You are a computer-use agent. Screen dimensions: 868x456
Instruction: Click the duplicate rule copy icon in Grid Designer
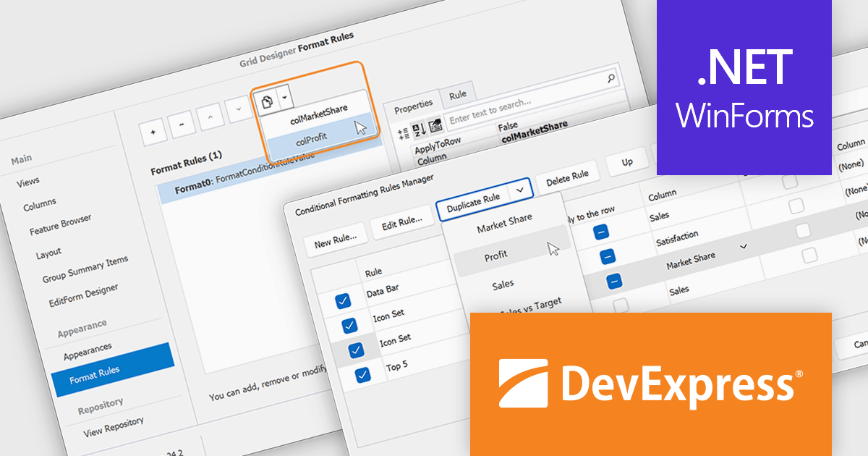tap(267, 102)
